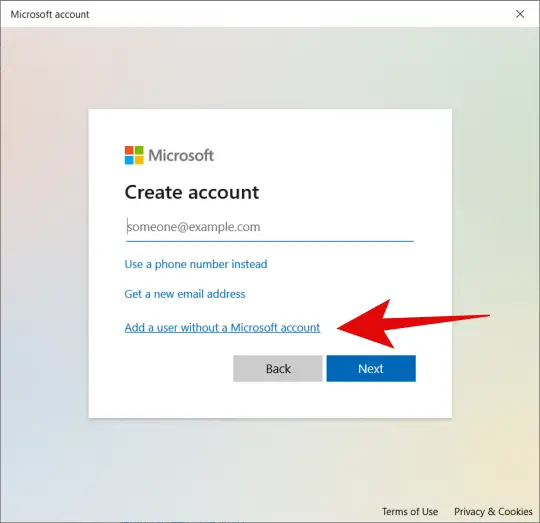Click the Microsoft four-square logo
Screen dimensions: 540x523
[x=134, y=155]
